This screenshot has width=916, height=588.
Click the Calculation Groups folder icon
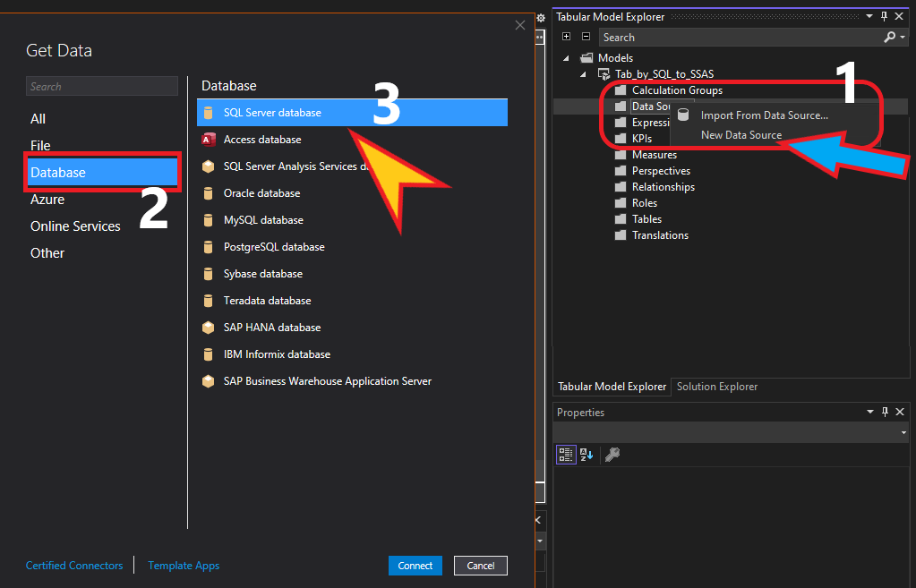coord(621,90)
